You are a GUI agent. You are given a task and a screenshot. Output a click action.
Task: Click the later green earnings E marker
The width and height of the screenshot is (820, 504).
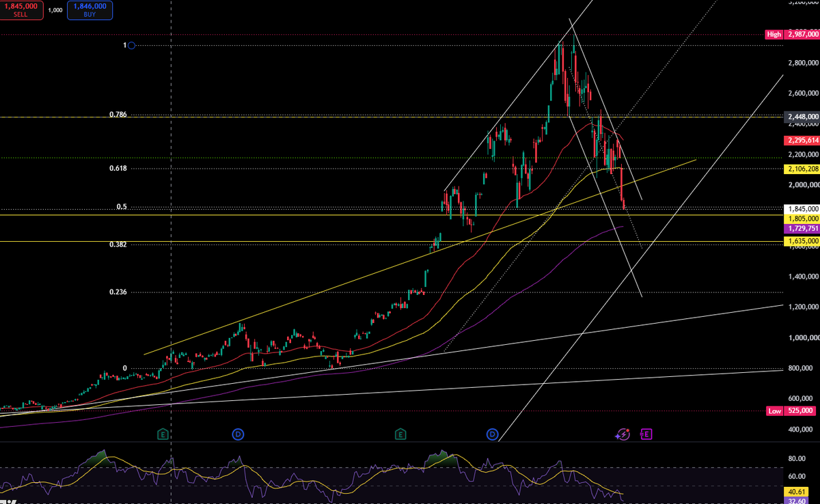pyautogui.click(x=400, y=434)
